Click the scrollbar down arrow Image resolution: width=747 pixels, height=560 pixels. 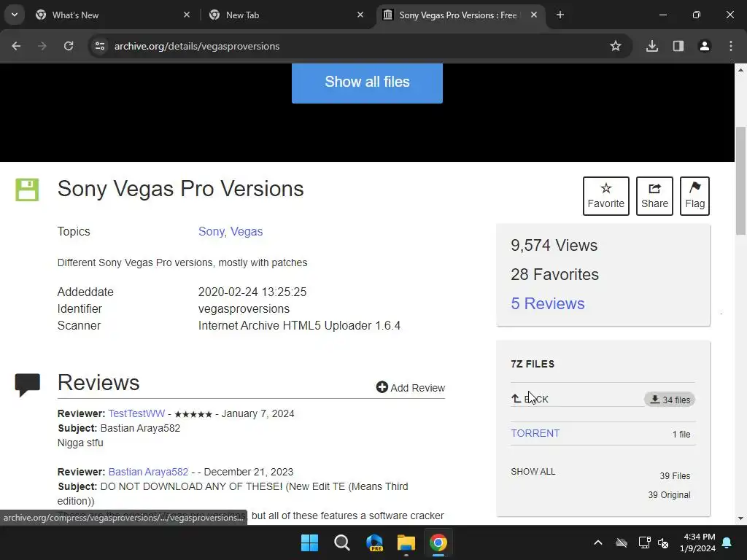741,518
